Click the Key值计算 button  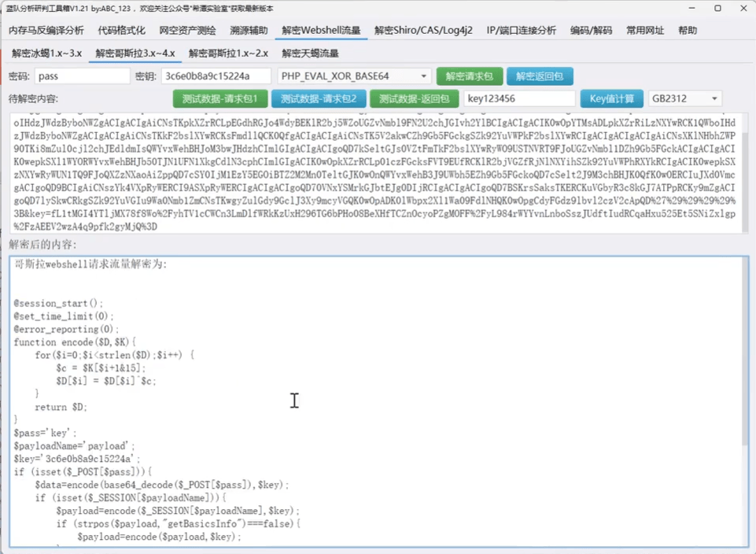pyautogui.click(x=612, y=99)
